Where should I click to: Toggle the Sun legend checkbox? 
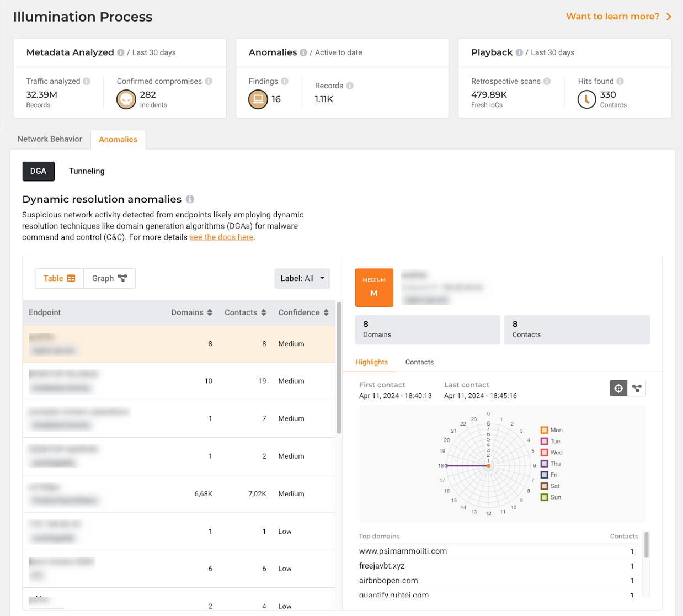pos(545,497)
